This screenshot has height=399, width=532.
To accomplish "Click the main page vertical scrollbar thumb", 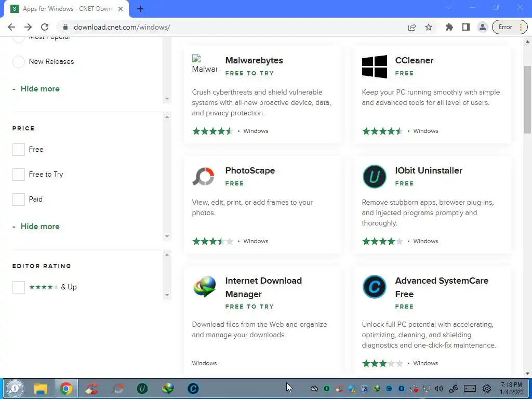I will (527, 99).
